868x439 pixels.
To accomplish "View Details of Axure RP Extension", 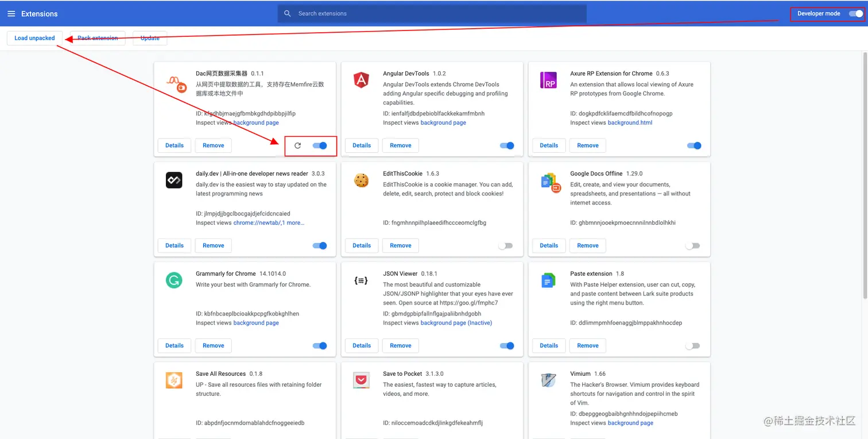I will point(549,145).
